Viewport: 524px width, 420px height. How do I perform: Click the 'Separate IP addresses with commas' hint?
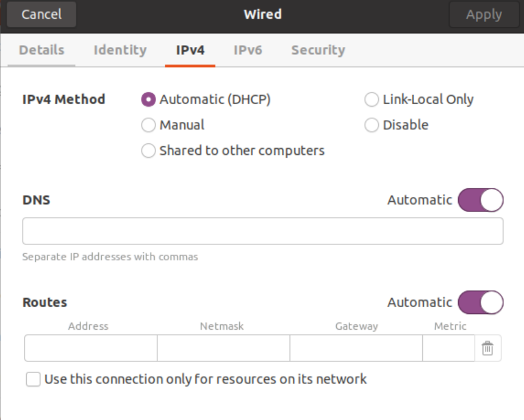pos(110,257)
